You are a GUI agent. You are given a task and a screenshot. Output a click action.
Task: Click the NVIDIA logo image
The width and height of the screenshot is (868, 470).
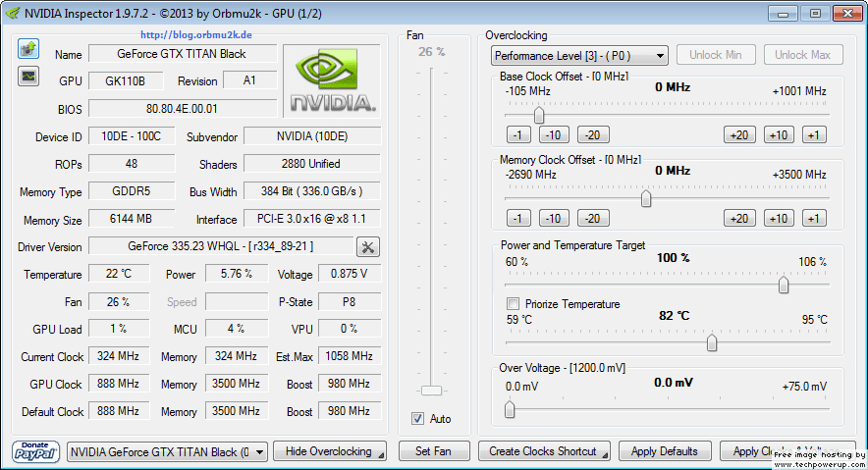[x=332, y=80]
